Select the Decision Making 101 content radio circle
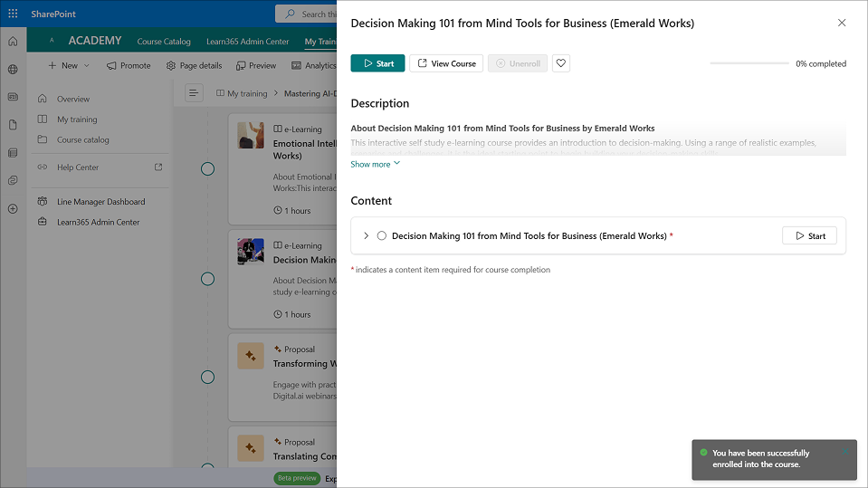868x488 pixels. [382, 236]
